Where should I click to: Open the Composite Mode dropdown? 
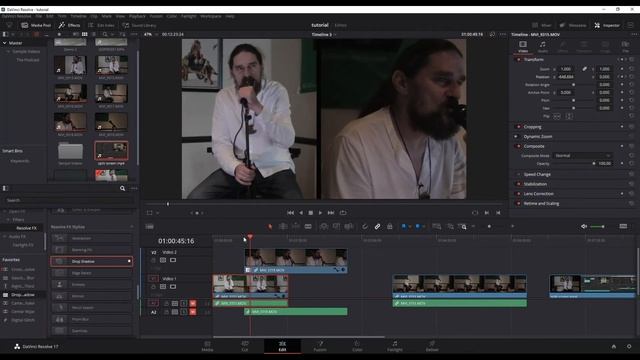tap(582, 156)
